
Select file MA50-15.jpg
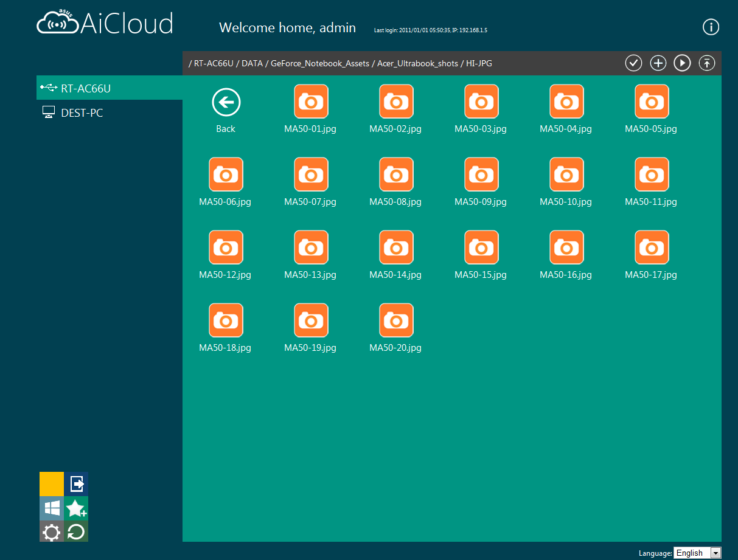click(481, 247)
